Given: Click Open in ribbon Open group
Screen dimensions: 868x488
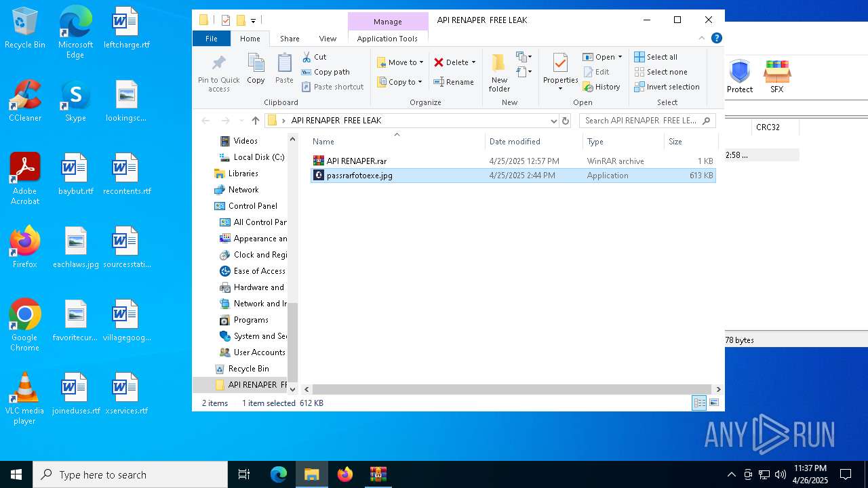Looking at the screenshot, I should (x=602, y=57).
